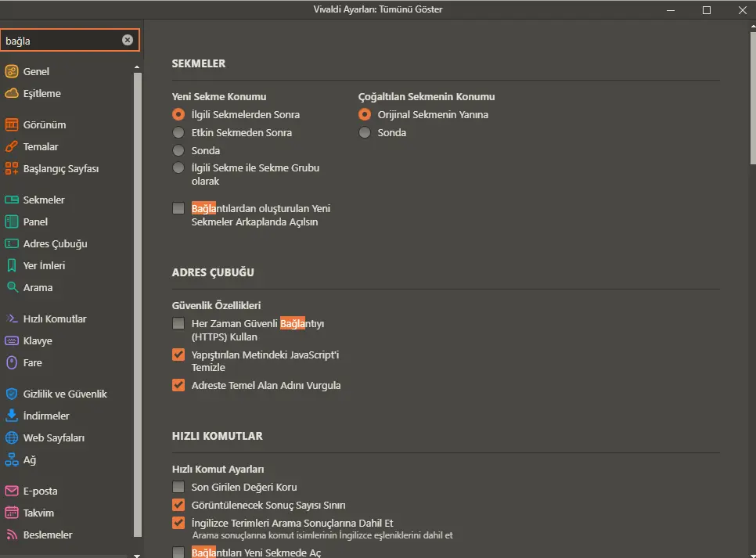756x558 pixels.
Task: Choose Sonda under Yeni Sekme Konumu
Action: tap(178, 150)
